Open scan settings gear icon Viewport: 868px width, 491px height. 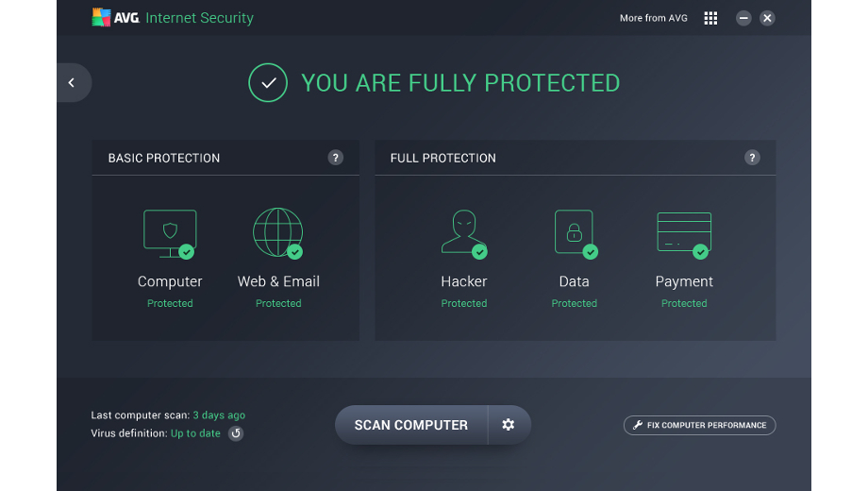[509, 425]
